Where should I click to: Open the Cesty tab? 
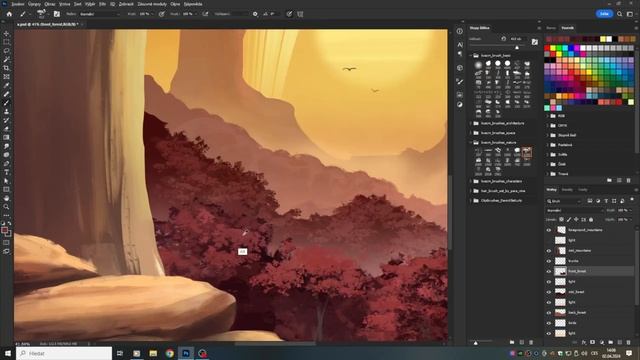(583, 190)
